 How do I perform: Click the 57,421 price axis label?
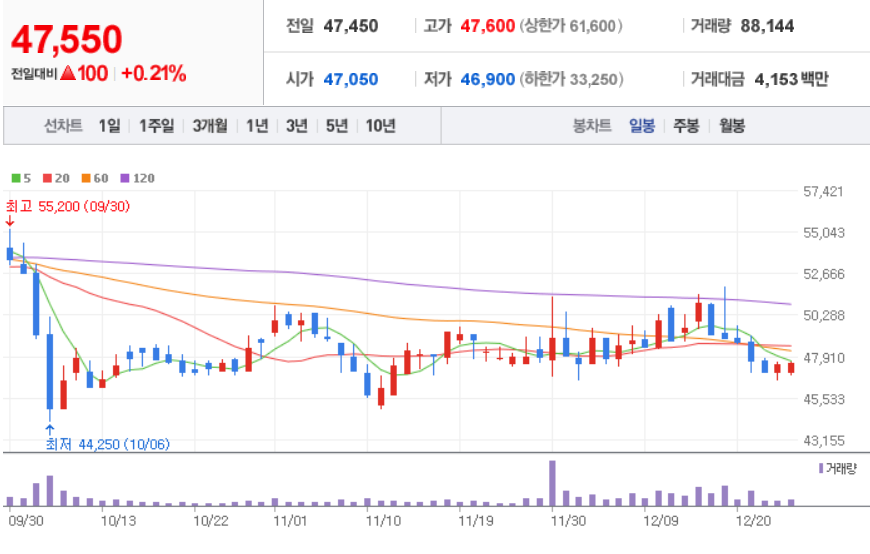[x=823, y=192]
